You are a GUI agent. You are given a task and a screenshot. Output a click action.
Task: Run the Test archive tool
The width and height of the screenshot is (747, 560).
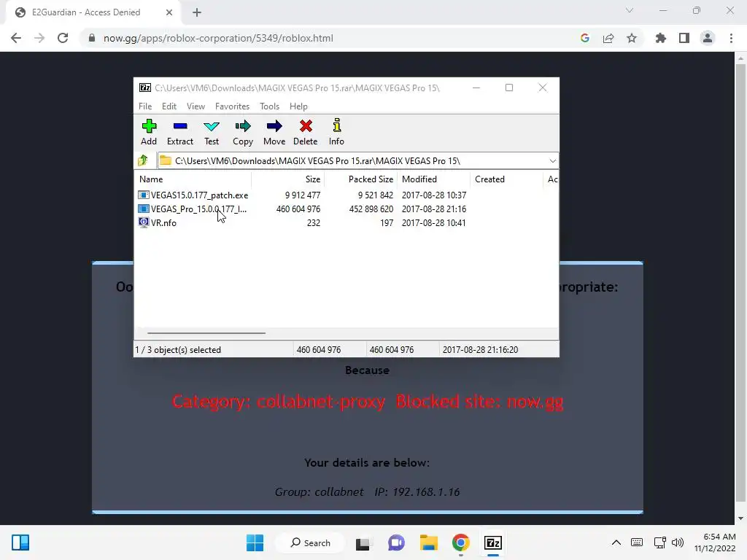pos(212,132)
